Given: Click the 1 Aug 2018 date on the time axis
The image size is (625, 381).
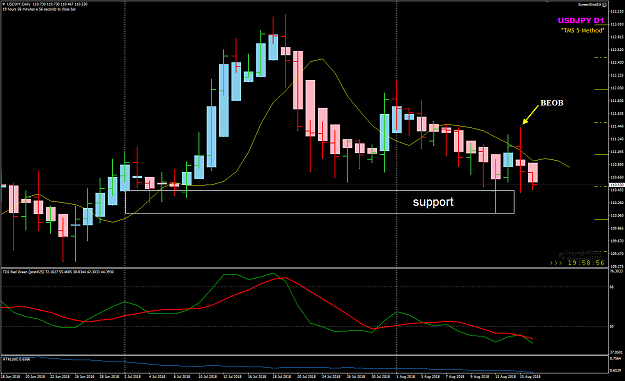Looking at the screenshot, I should point(406,376).
